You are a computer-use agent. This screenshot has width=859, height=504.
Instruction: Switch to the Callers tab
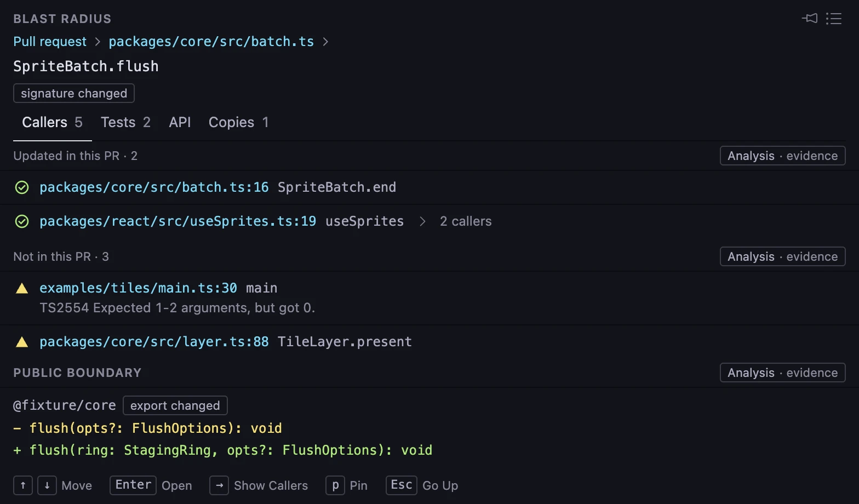53,122
